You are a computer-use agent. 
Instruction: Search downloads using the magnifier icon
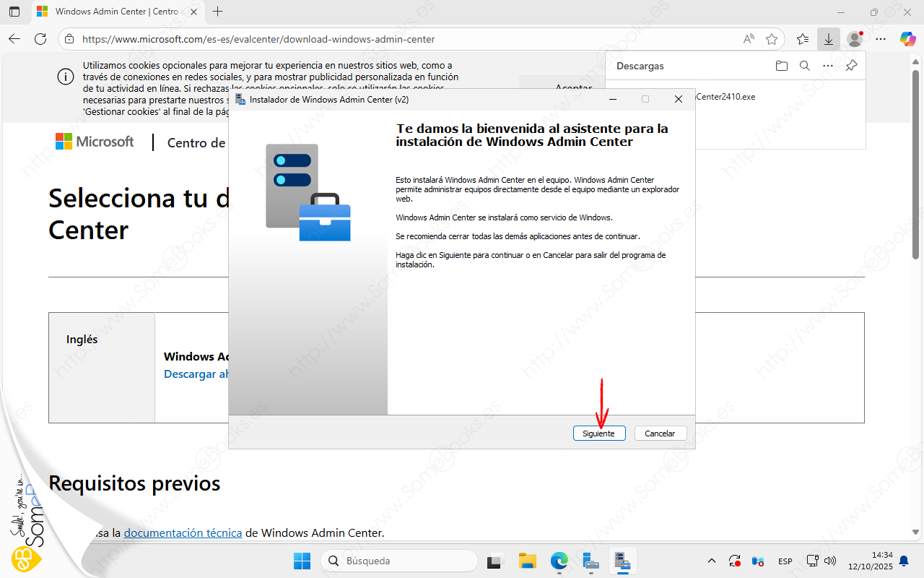pos(804,66)
